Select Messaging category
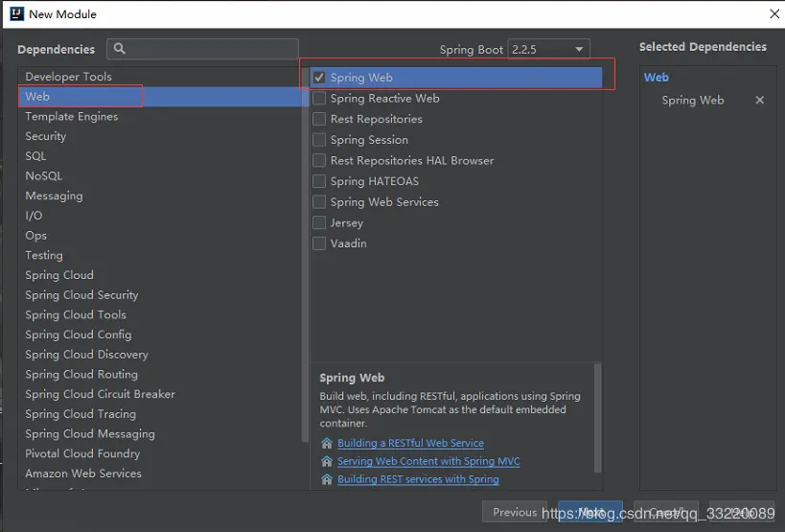785x532 pixels. pyautogui.click(x=160, y=196)
